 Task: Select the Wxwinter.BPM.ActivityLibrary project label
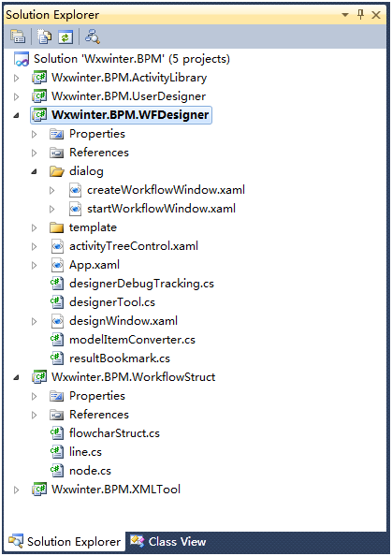[x=129, y=78]
